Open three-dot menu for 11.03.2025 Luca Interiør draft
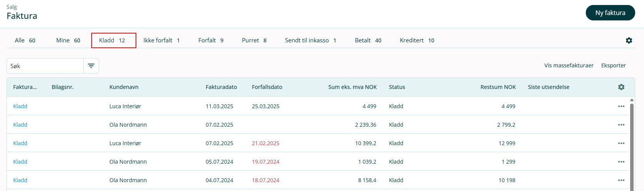The width and height of the screenshot is (644, 191). pos(621,106)
